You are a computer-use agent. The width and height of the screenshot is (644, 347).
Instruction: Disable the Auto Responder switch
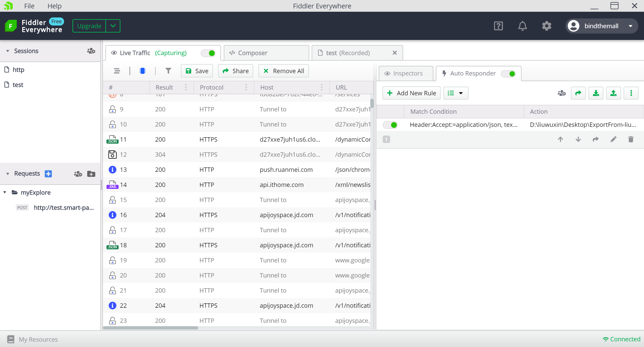click(x=508, y=73)
